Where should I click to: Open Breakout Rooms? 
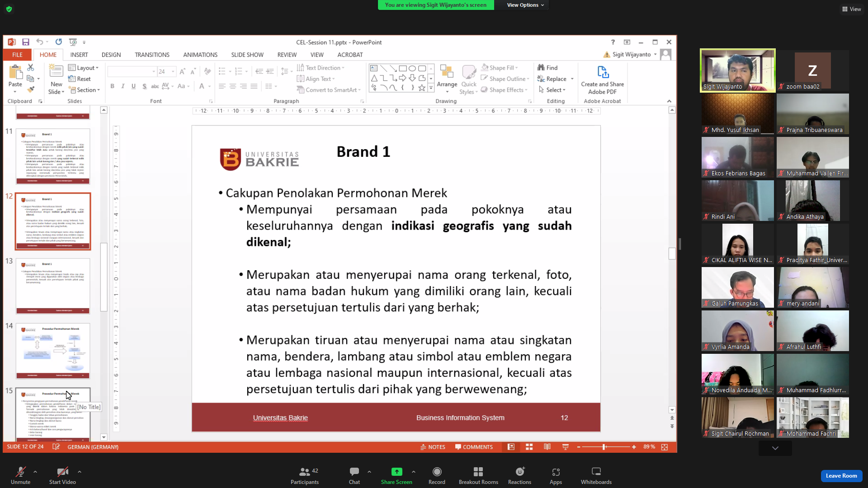pyautogui.click(x=478, y=476)
